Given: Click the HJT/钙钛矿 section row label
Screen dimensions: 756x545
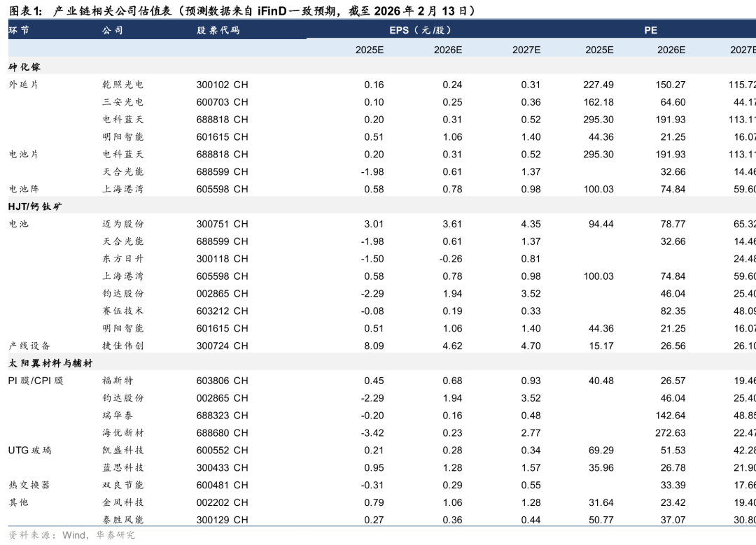Looking at the screenshot, I should pyautogui.click(x=36, y=206).
